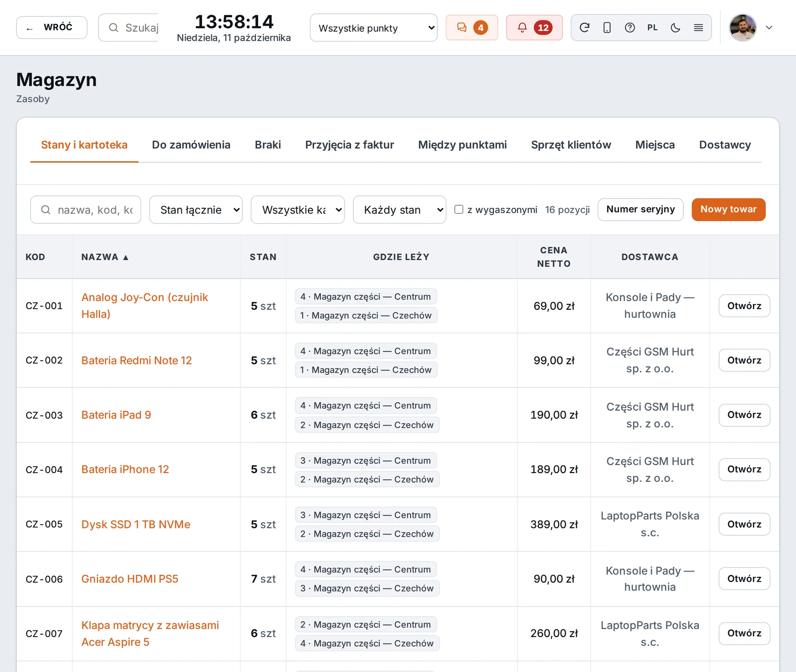Screen dimensions: 796x672
Task: Open the Dysk SSD 1 TB NVMe link
Action: [136, 524]
